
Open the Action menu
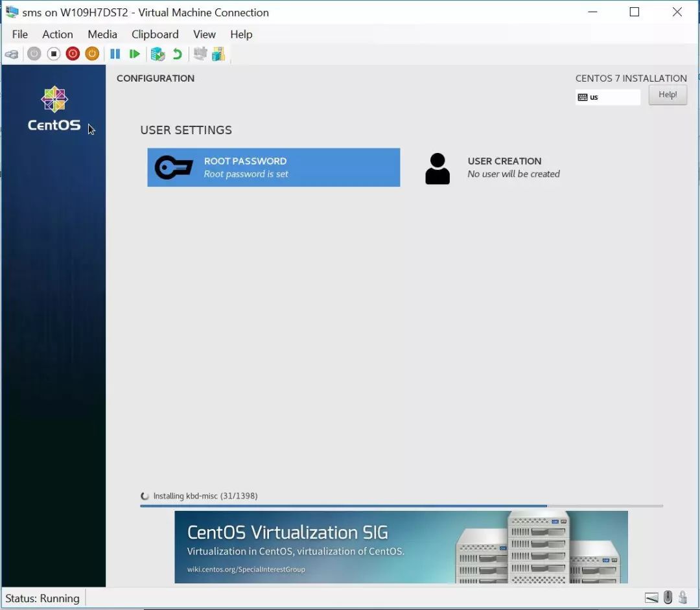click(58, 34)
